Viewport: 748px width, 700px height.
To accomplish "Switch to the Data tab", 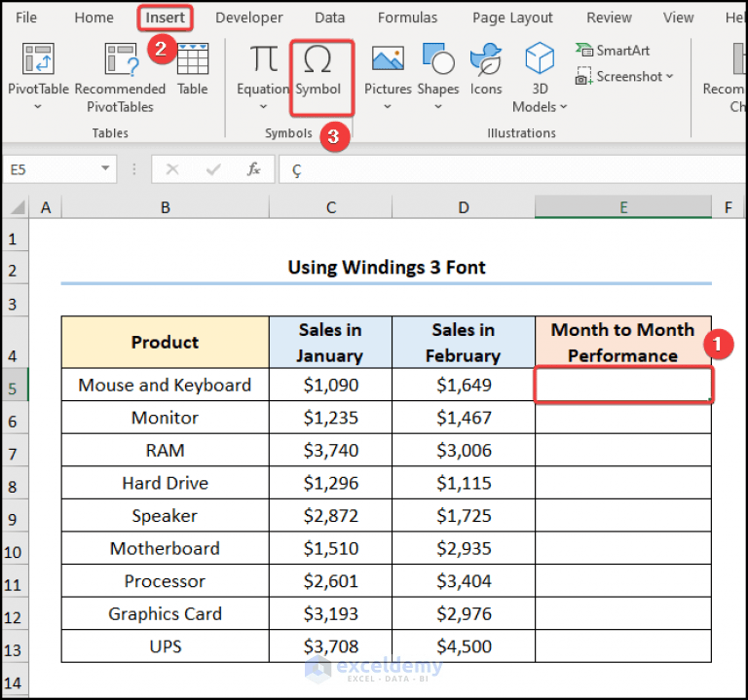I will 329,18.
